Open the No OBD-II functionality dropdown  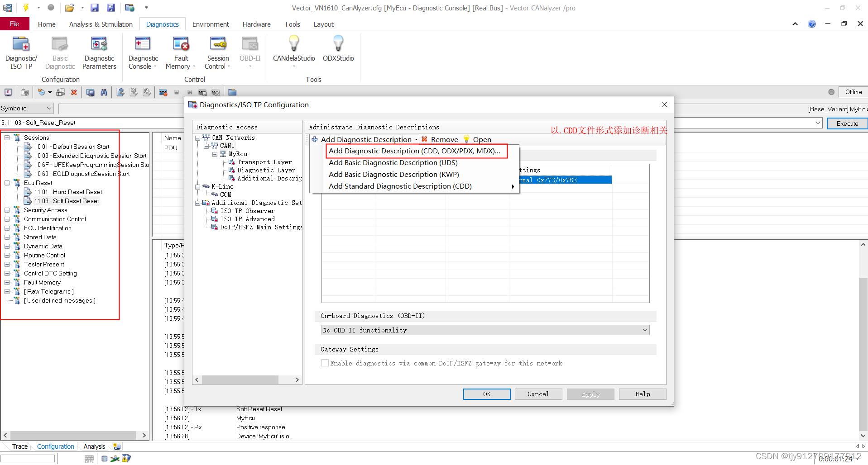(x=485, y=330)
